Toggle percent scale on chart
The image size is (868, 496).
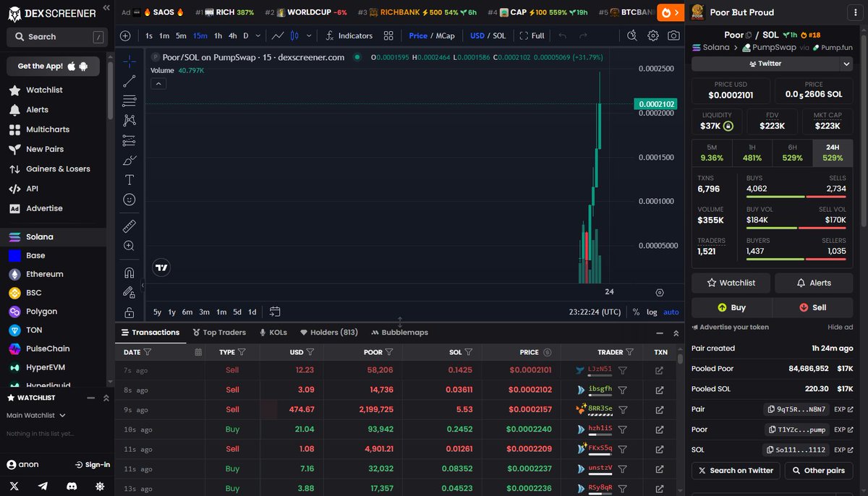click(x=636, y=312)
